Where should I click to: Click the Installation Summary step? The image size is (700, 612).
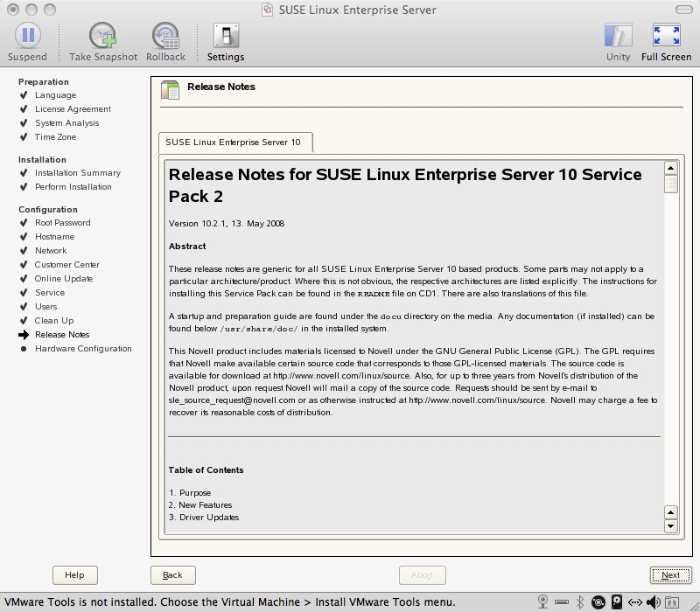click(78, 172)
